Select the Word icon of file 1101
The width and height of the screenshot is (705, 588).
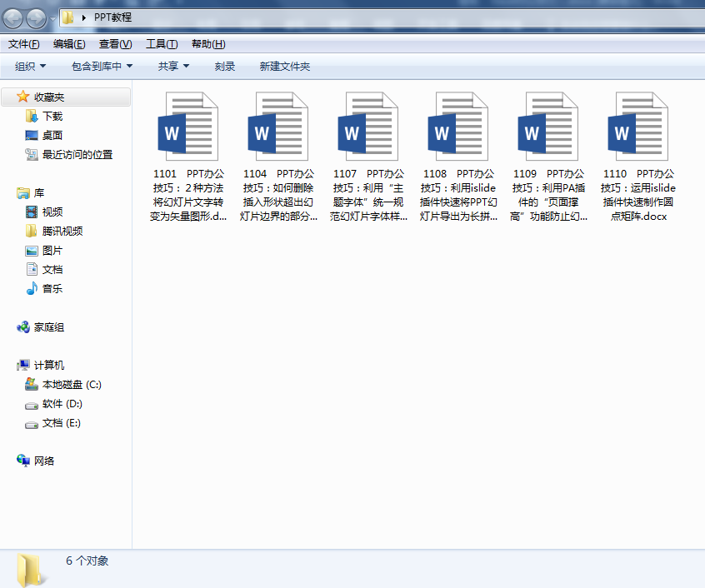[x=188, y=127]
